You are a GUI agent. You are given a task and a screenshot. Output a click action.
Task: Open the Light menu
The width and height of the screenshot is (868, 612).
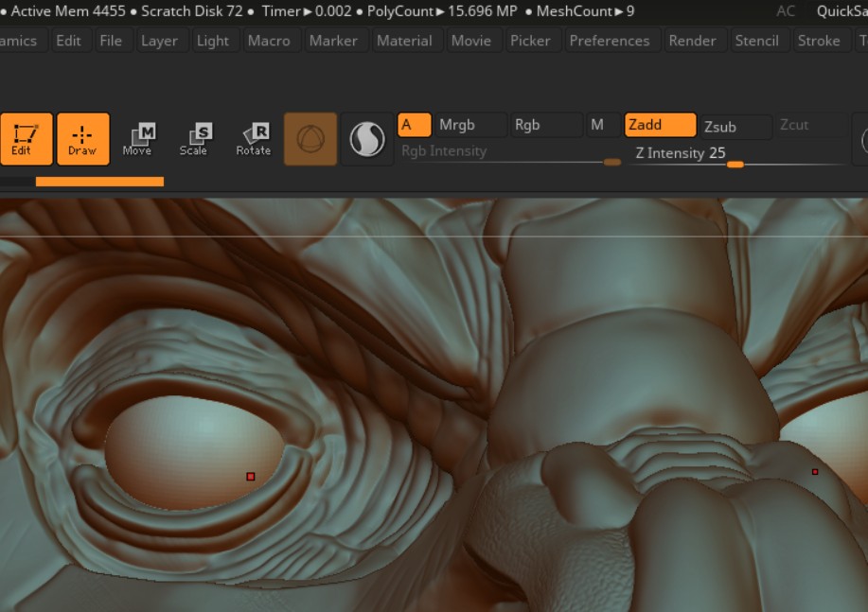point(213,41)
